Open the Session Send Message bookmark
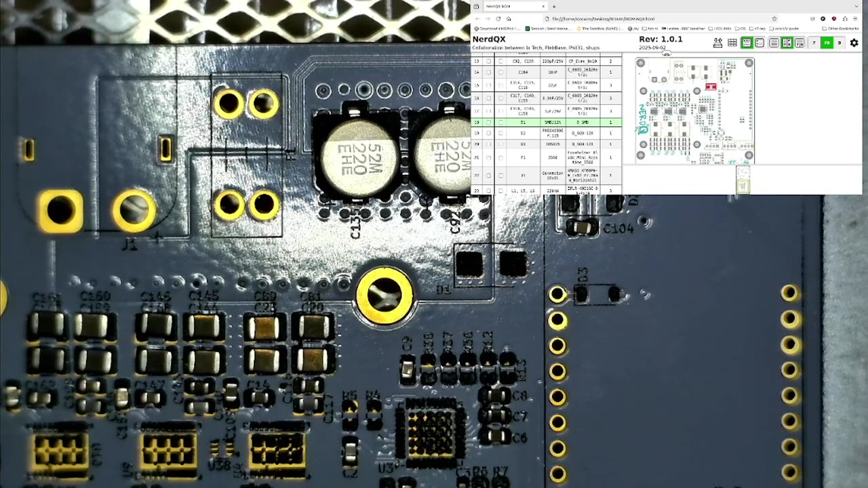Image resolution: width=868 pixels, height=488 pixels. point(548,28)
